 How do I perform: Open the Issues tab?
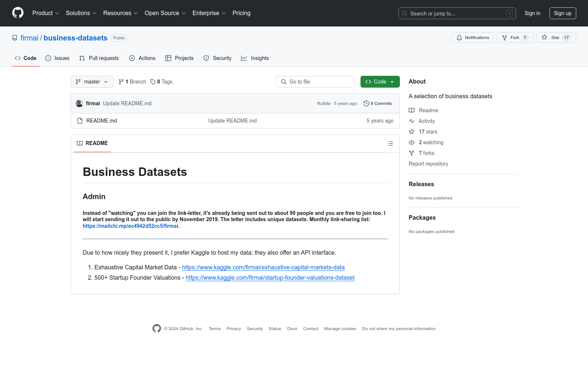57,58
